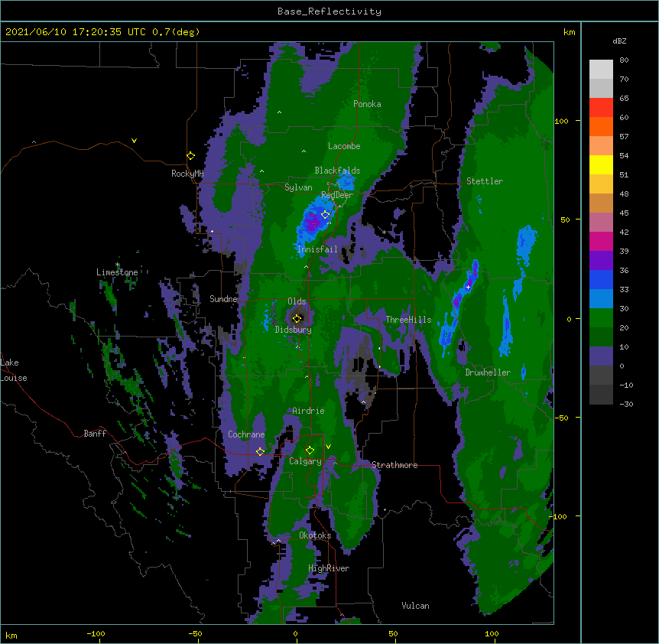659x644 pixels.
Task: Click the km unit label at top right
Action: 569,32
